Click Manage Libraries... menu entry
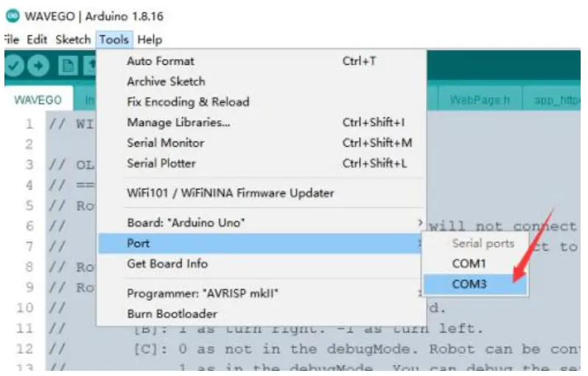This screenshot has height=376, width=588. pyautogui.click(x=179, y=122)
